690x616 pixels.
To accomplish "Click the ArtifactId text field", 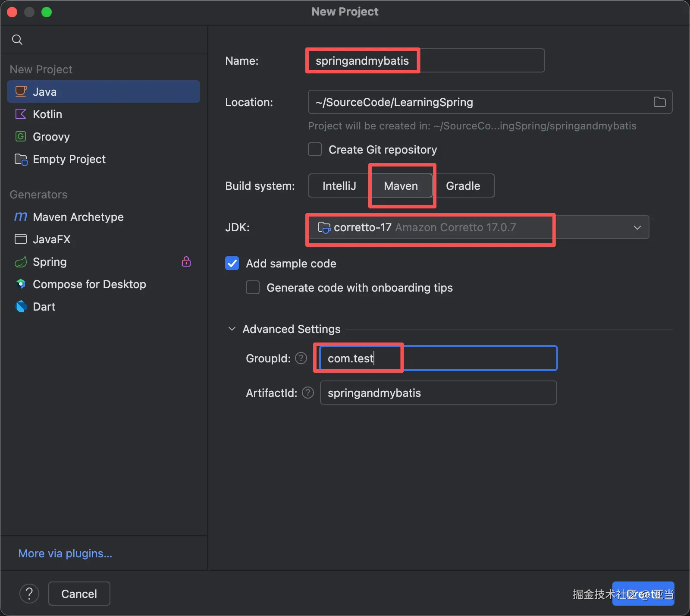I will [438, 393].
